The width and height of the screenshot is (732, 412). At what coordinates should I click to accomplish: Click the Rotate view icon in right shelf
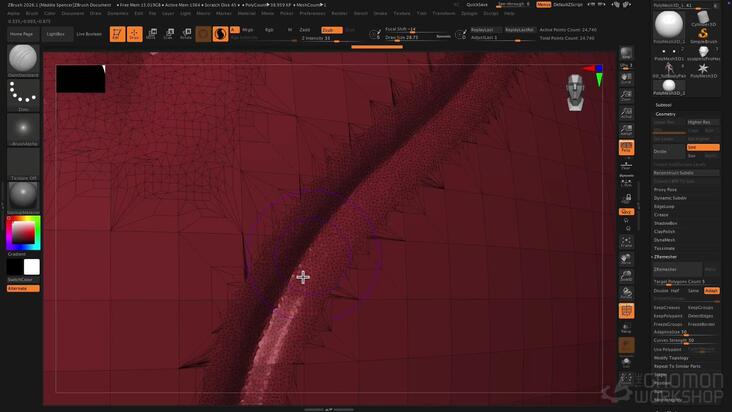point(626,293)
